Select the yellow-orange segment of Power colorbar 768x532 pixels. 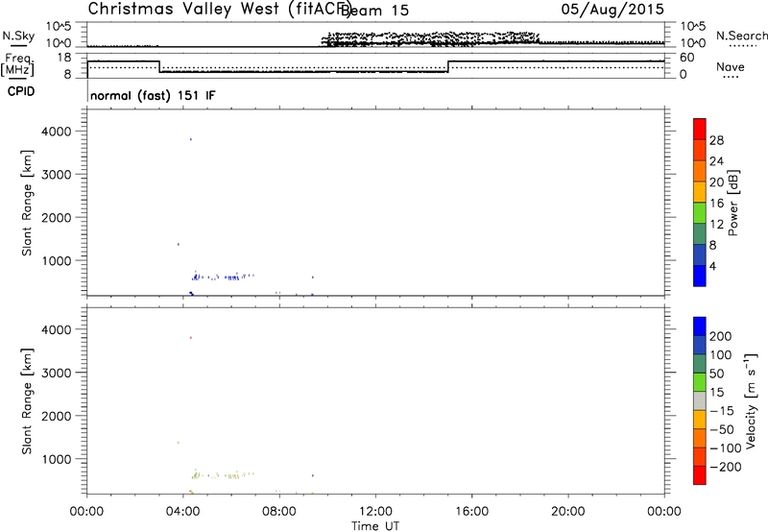[700, 192]
